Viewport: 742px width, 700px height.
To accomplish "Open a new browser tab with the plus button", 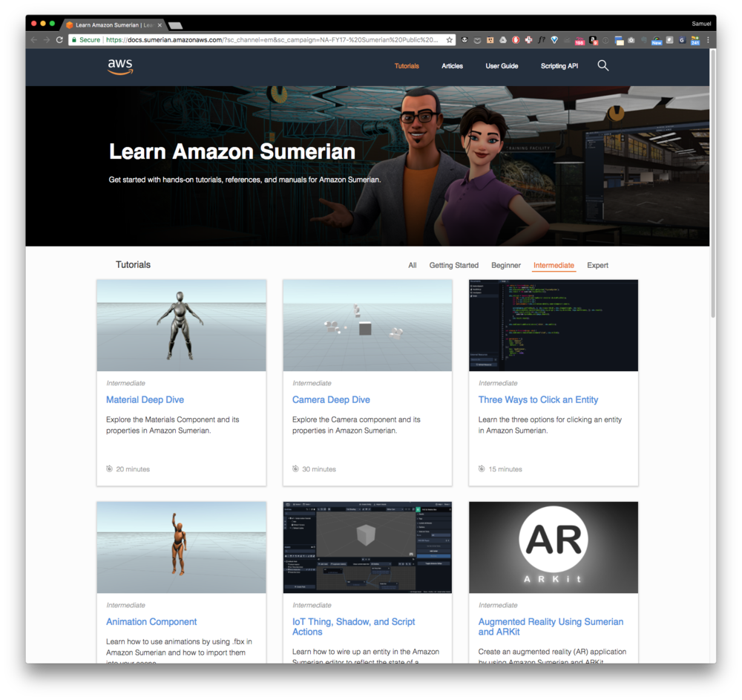I will pyautogui.click(x=176, y=23).
